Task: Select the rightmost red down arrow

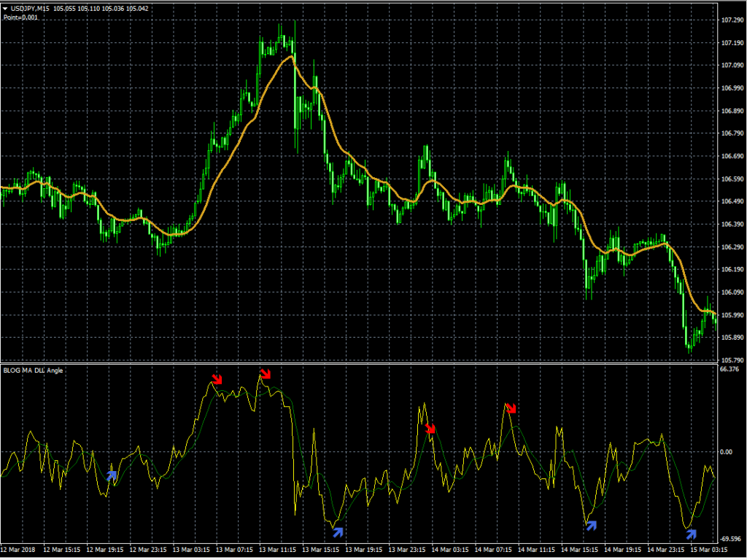Action: click(x=511, y=408)
